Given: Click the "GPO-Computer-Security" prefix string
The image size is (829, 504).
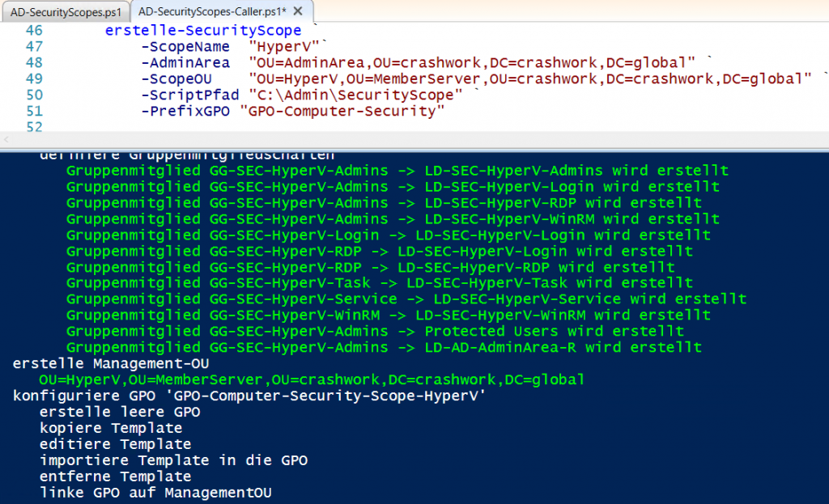Looking at the screenshot, I should [x=342, y=111].
